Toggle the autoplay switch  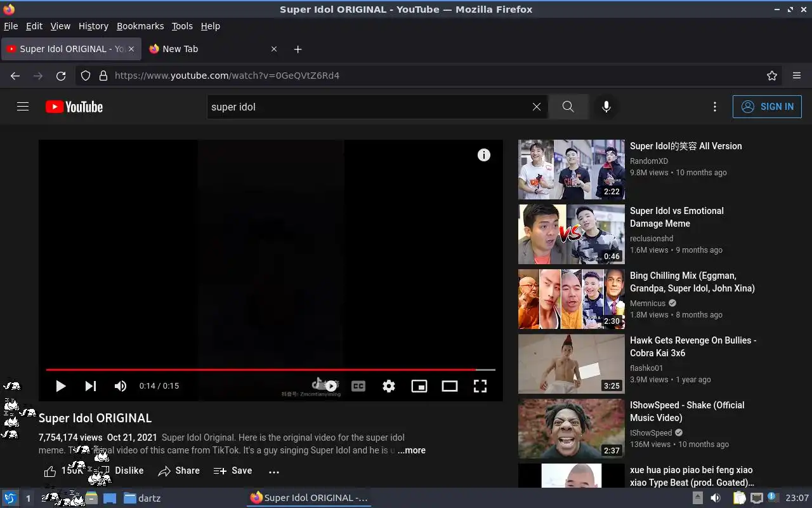click(x=328, y=385)
